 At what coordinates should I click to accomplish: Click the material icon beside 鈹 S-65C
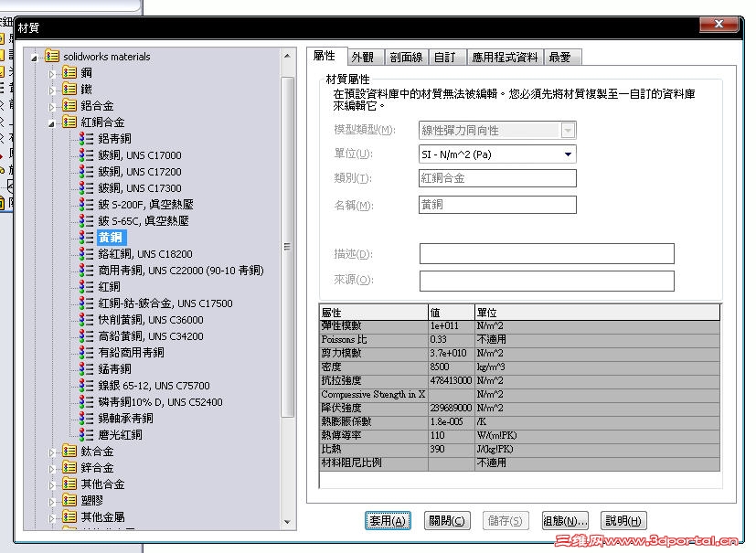pyautogui.click(x=86, y=220)
